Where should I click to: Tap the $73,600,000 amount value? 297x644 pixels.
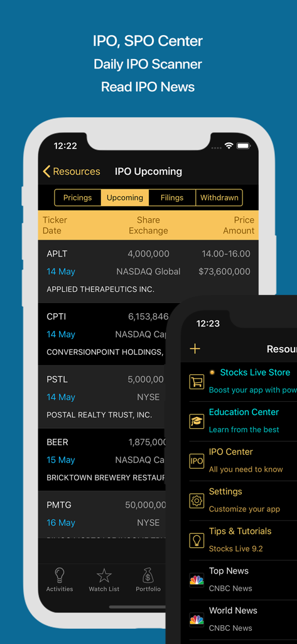[224, 272]
